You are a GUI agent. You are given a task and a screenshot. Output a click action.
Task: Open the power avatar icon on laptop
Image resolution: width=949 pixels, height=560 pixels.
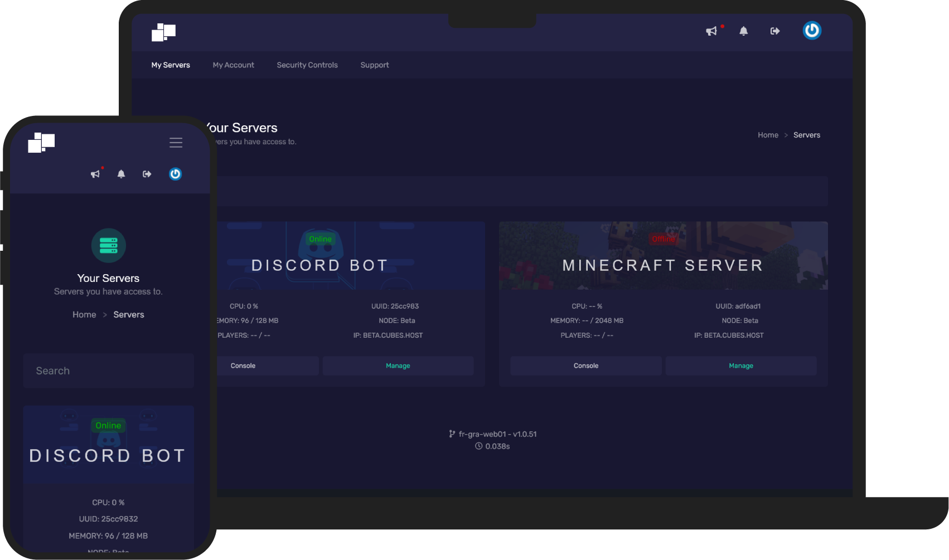(812, 30)
